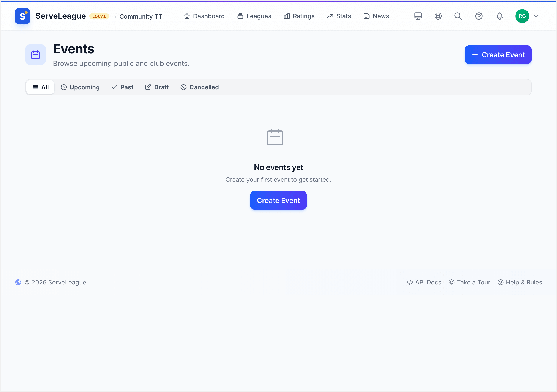Click the ServeLeague S logo icon
This screenshot has height=392, width=557.
click(x=23, y=16)
